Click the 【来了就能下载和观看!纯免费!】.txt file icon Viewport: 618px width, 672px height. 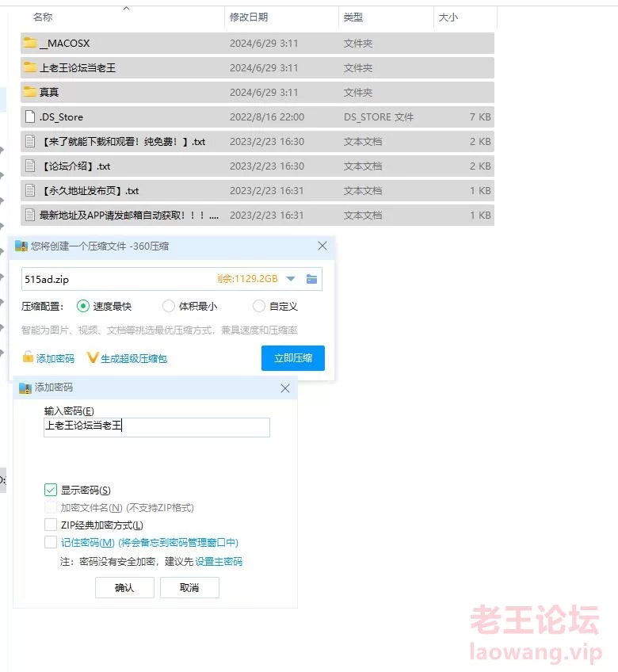point(30,141)
